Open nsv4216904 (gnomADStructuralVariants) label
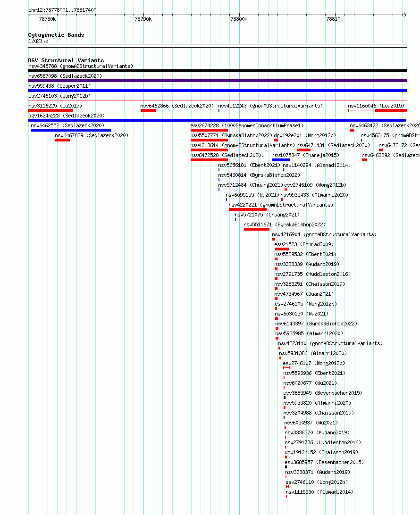 click(x=324, y=234)
